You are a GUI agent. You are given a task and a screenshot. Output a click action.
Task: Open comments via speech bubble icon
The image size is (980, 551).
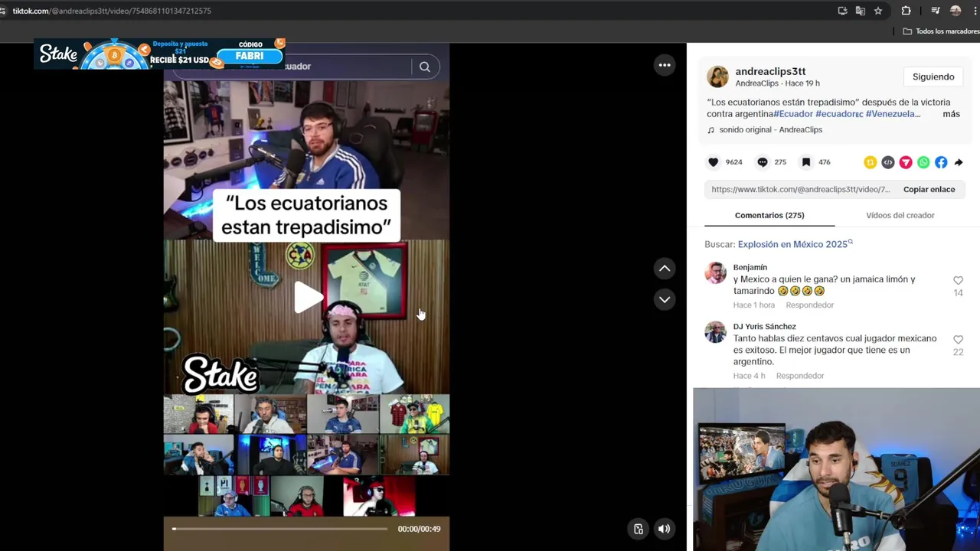pyautogui.click(x=763, y=162)
